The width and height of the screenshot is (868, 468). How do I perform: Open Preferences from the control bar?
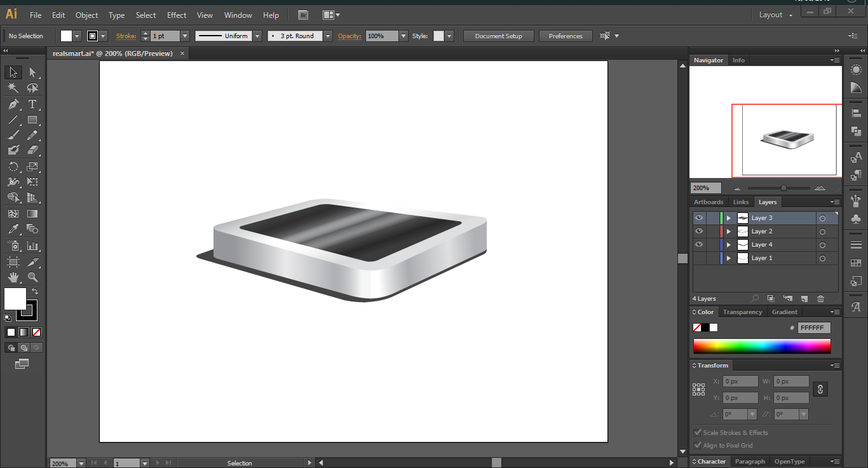point(566,36)
